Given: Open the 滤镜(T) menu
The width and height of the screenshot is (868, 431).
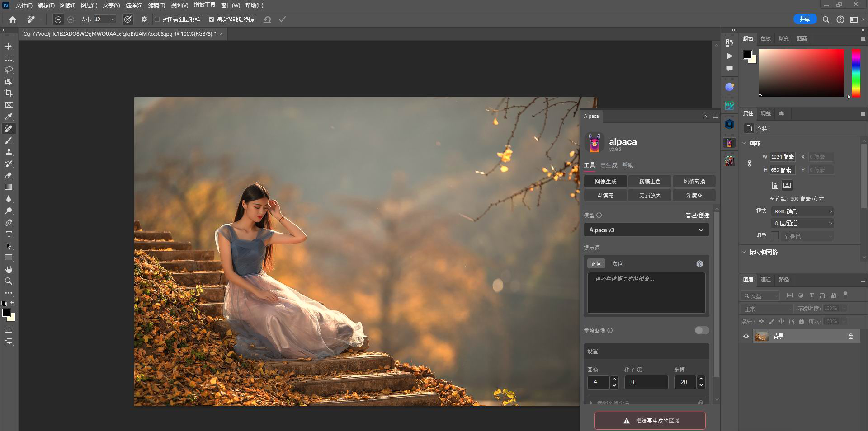Looking at the screenshot, I should (x=156, y=5).
